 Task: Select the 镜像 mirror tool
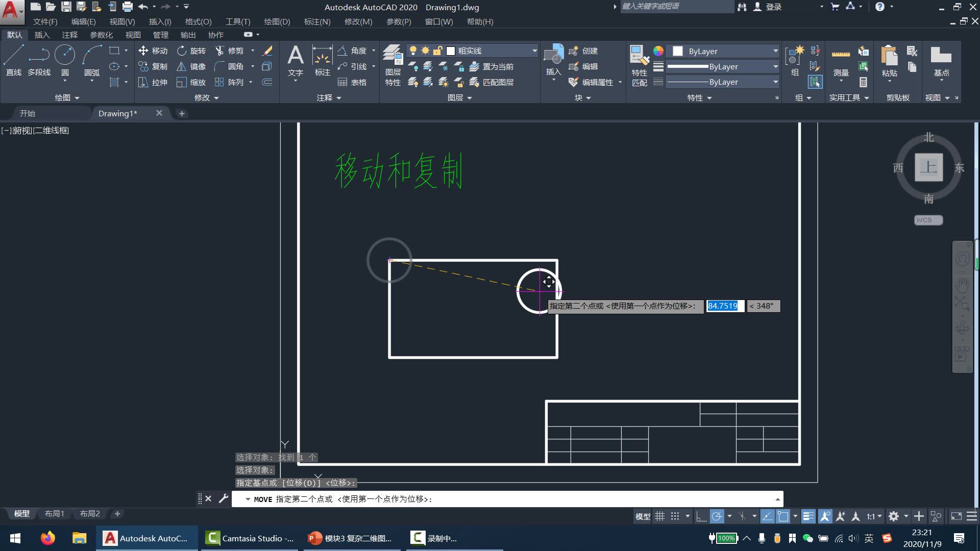191,66
